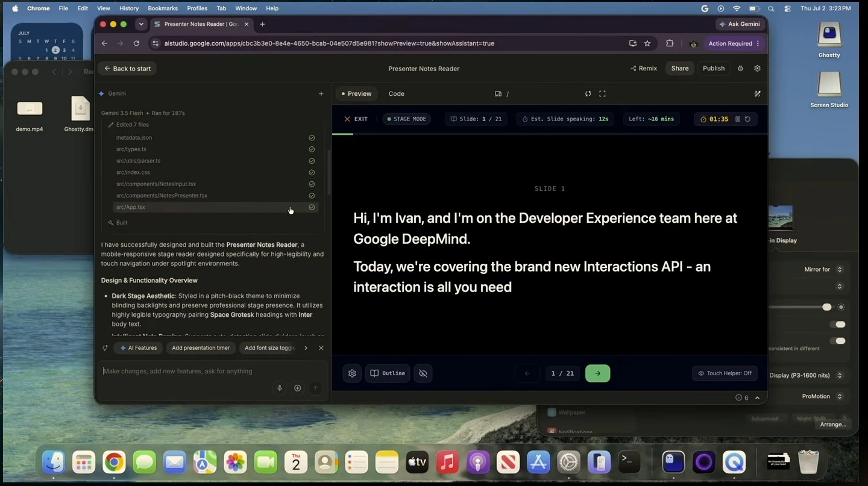Switch to the Code tab
Viewport: 868px width, 486px height.
[396, 94]
